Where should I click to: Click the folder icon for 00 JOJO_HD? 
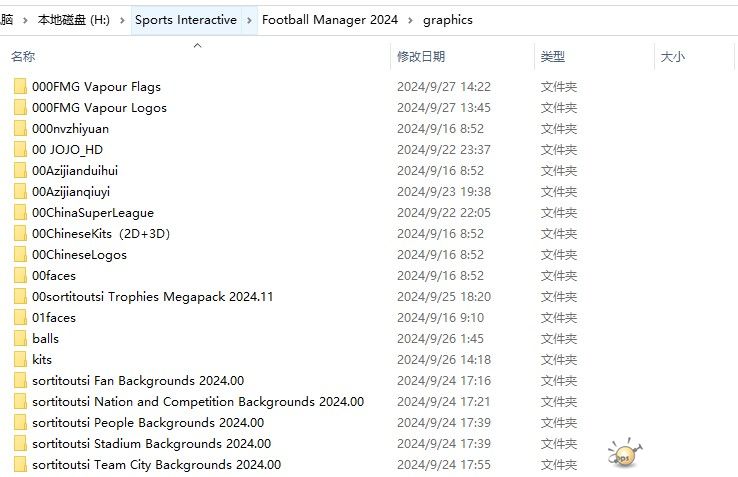(20, 150)
